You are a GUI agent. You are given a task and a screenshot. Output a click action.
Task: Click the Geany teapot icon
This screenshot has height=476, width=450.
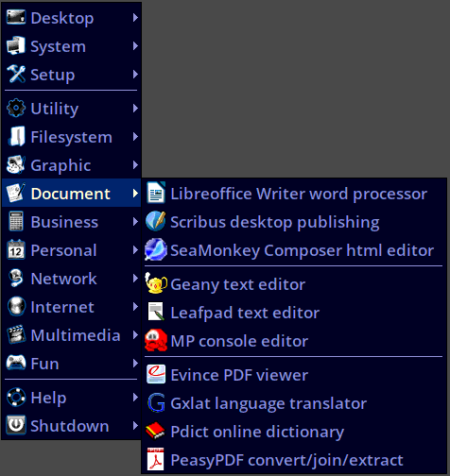click(156, 283)
